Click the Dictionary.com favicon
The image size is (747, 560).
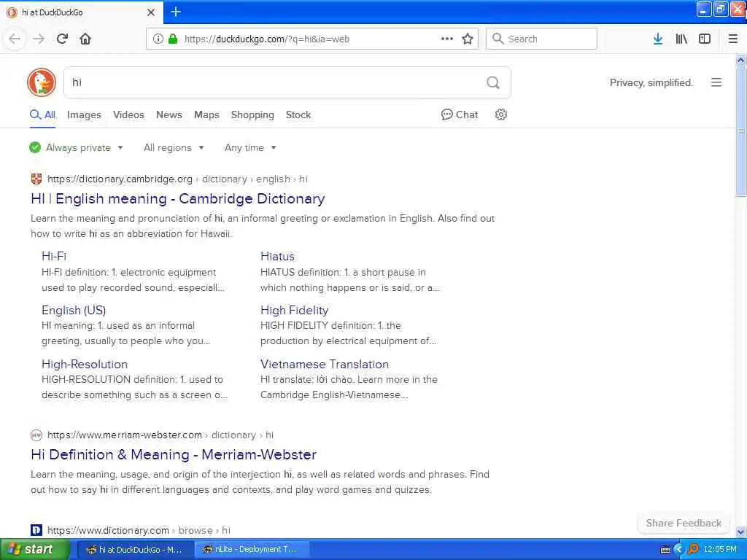pyautogui.click(x=36, y=530)
